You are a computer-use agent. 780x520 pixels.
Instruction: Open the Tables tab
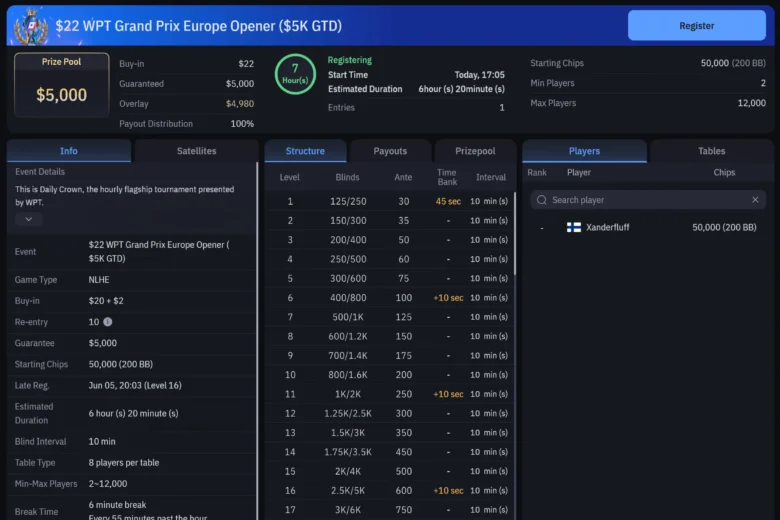click(x=711, y=151)
